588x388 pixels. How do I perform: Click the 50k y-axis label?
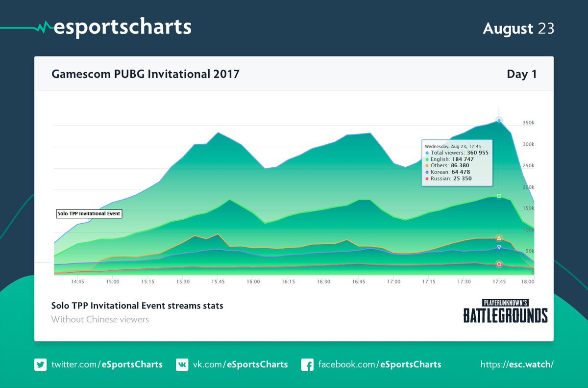(x=530, y=251)
